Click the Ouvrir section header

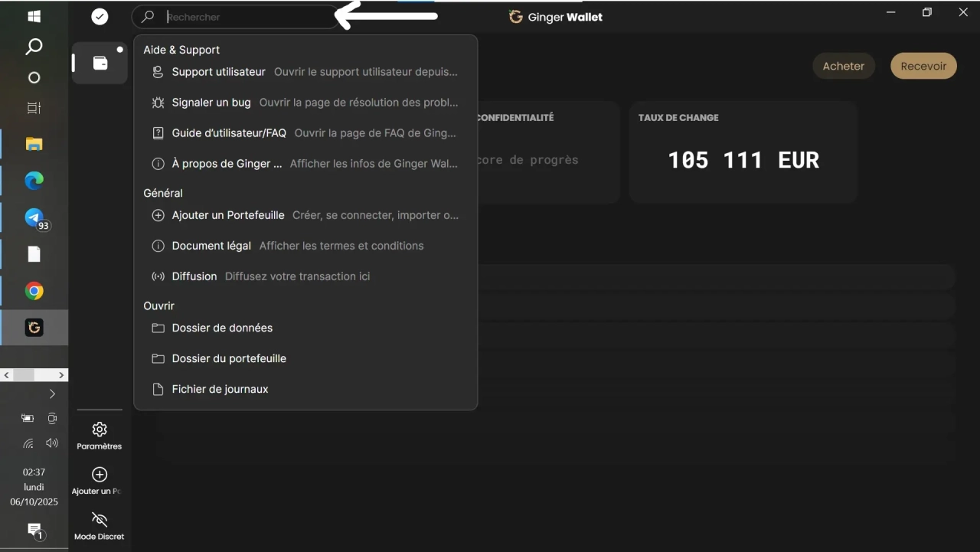tap(158, 305)
